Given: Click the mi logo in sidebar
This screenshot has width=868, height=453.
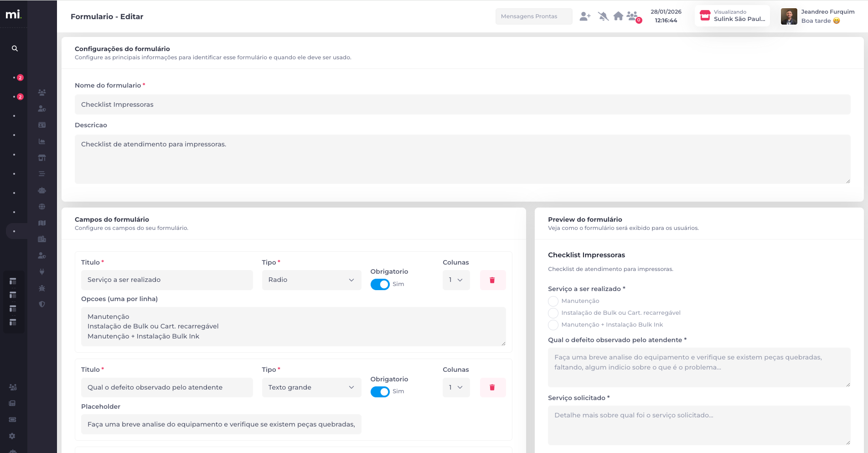Looking at the screenshot, I should [x=13, y=15].
